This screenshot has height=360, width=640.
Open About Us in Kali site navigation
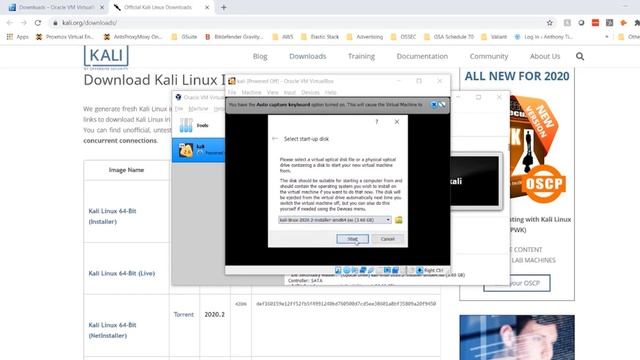pyautogui.click(x=545, y=56)
